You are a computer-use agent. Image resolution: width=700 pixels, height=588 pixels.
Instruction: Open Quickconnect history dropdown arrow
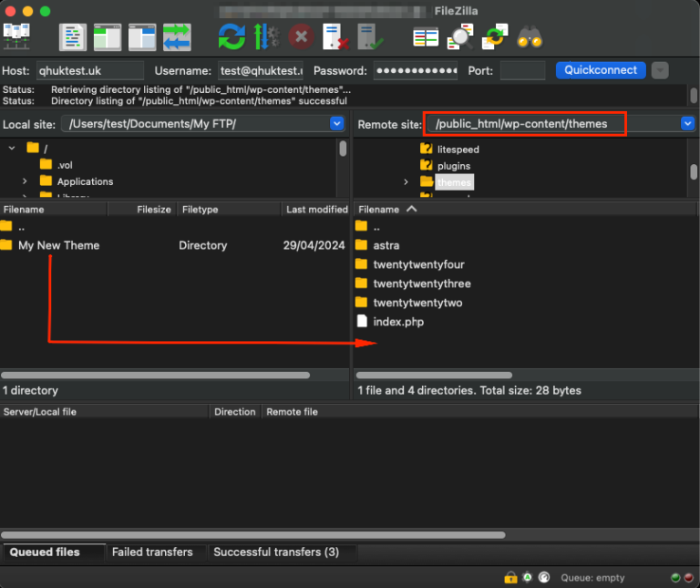(x=660, y=70)
